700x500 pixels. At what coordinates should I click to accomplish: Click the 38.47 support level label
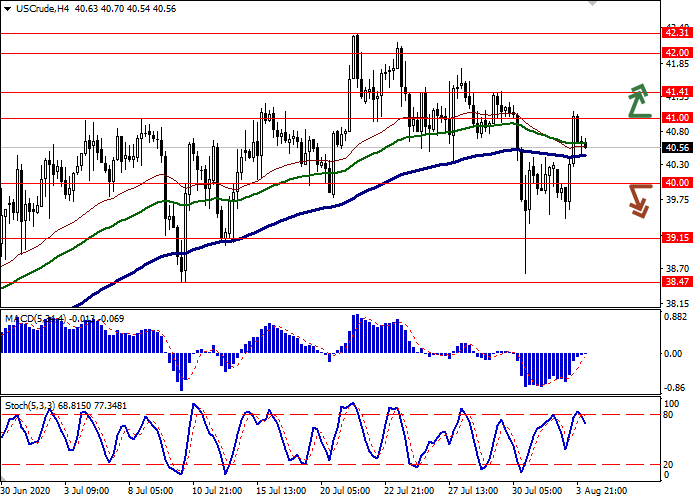tap(677, 283)
